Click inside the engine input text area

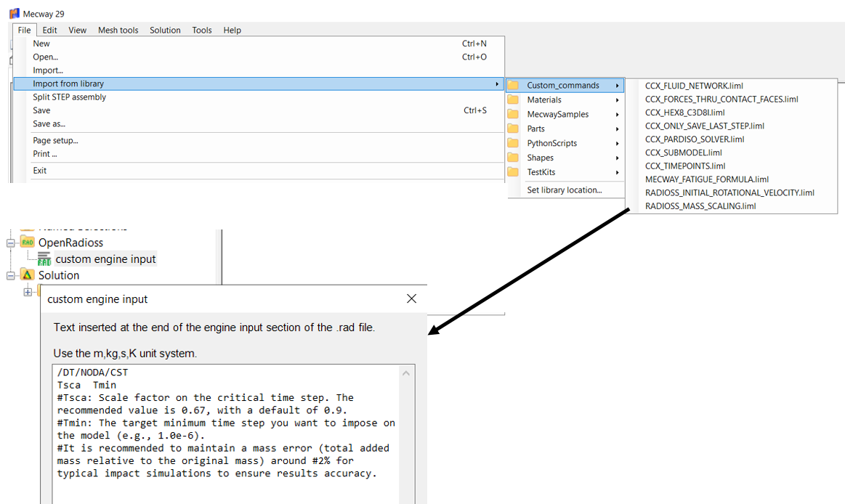click(225, 436)
